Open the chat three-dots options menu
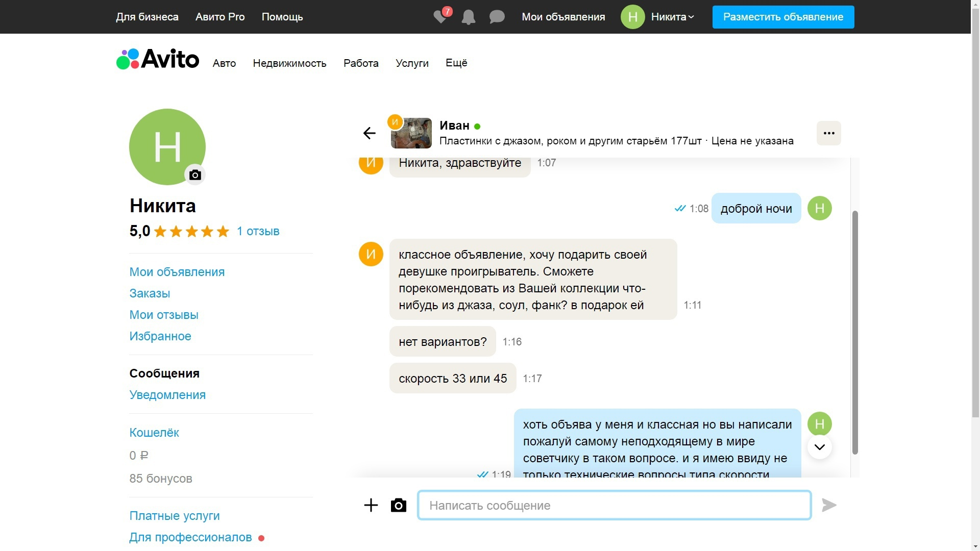This screenshot has height=551, width=980. click(829, 133)
